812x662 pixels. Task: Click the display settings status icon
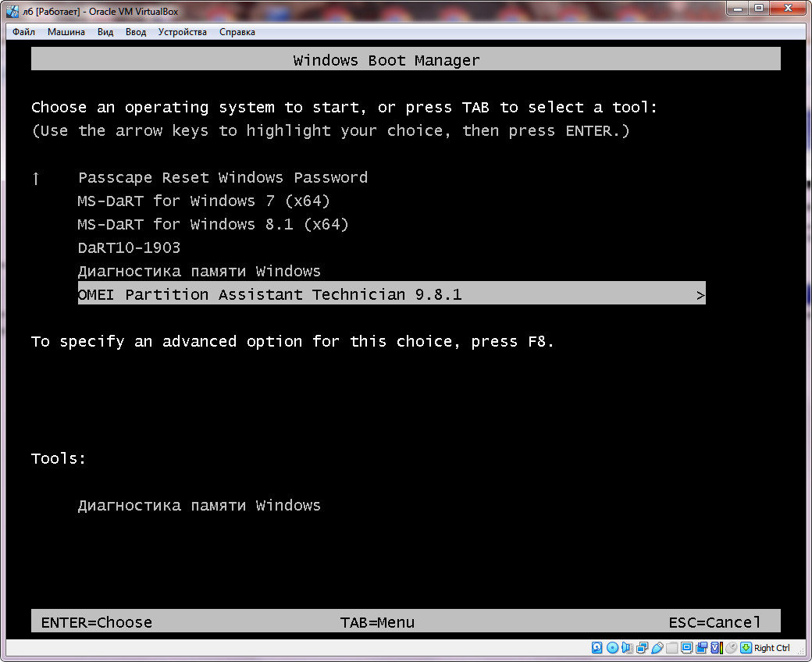[x=688, y=647]
